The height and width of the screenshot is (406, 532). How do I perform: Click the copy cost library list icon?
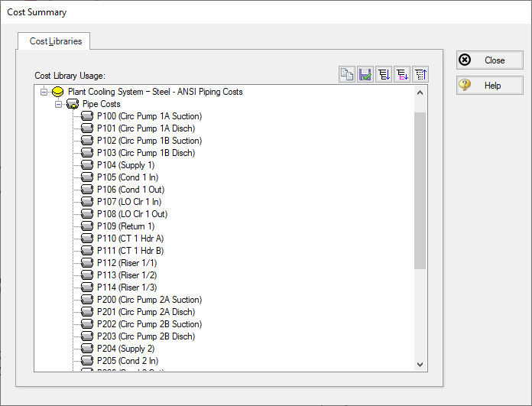pyautogui.click(x=347, y=74)
